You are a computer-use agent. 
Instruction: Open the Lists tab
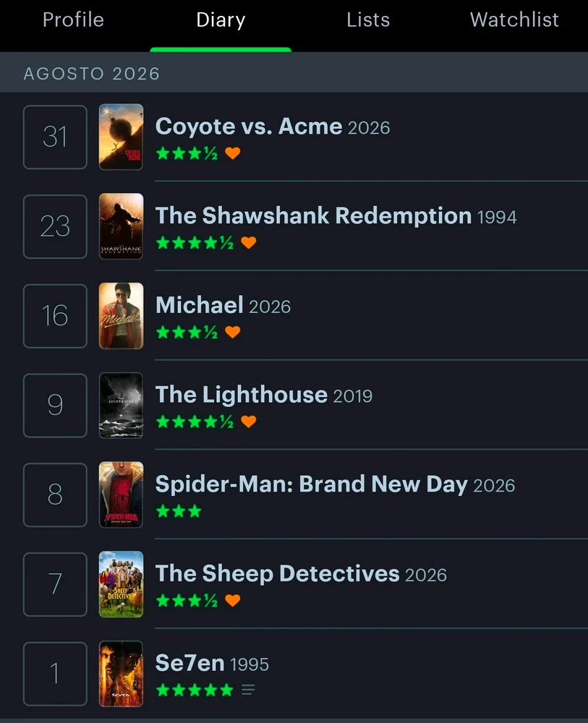(368, 20)
